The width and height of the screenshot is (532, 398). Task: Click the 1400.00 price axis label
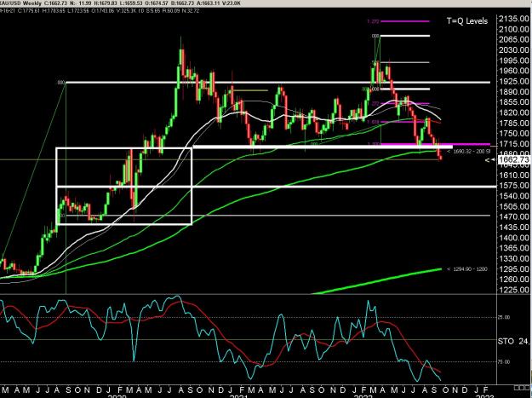pos(514,238)
